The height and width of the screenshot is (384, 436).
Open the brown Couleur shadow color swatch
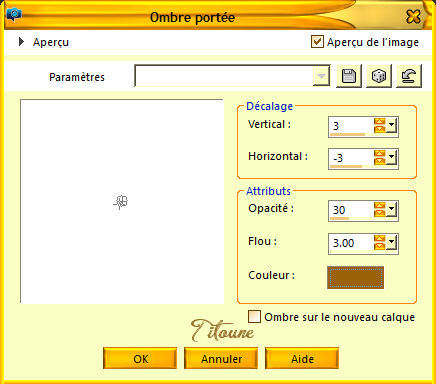tap(355, 277)
